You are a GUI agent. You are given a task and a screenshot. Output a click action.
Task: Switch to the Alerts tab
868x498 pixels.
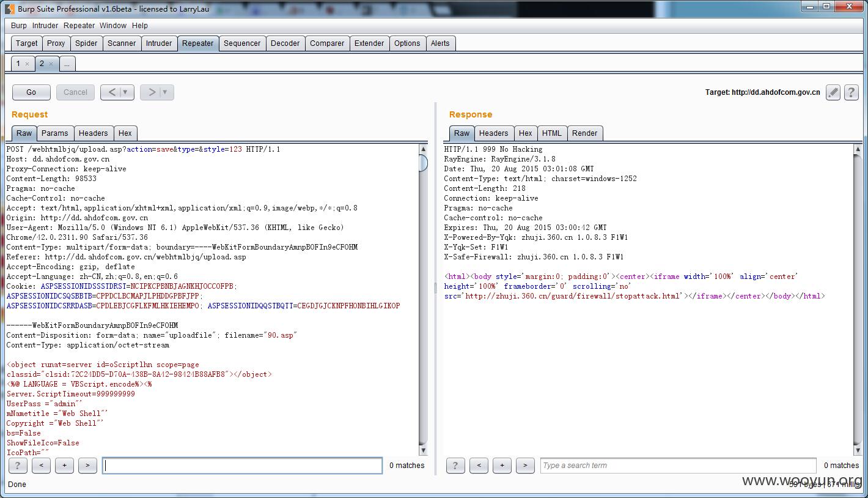tap(440, 43)
